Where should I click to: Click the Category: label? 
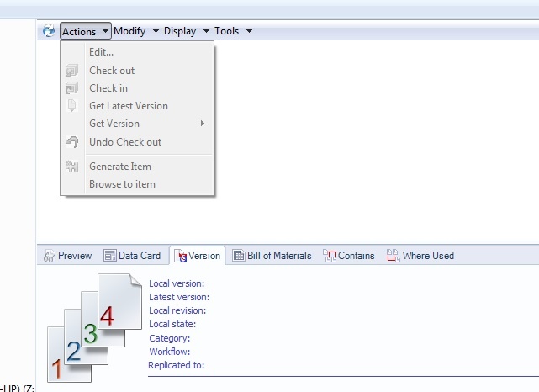pyautogui.click(x=170, y=338)
